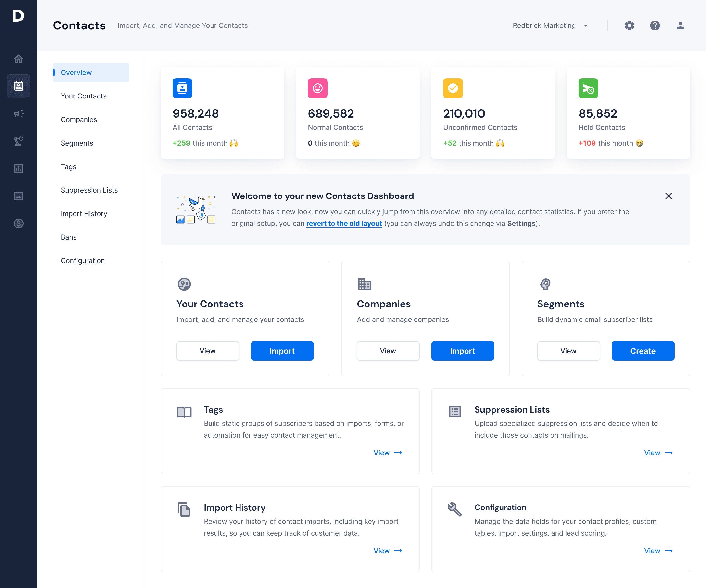Image resolution: width=706 pixels, height=588 pixels.
Task: Close the welcome dashboard banner
Action: click(x=668, y=196)
